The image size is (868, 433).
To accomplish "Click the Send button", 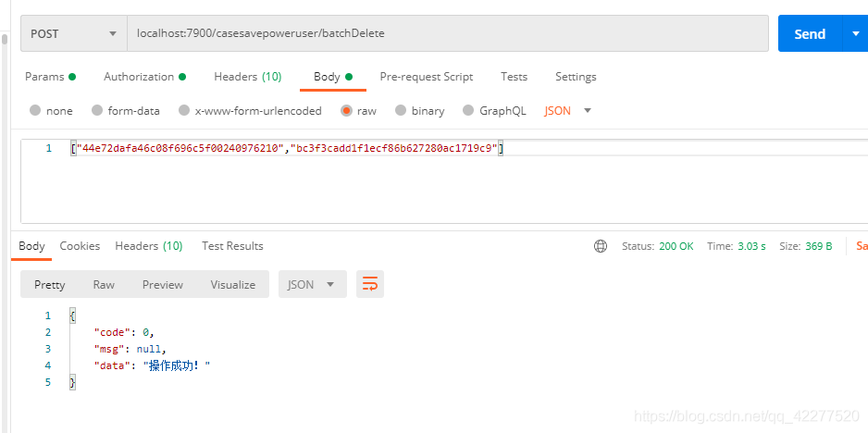I will coord(810,33).
